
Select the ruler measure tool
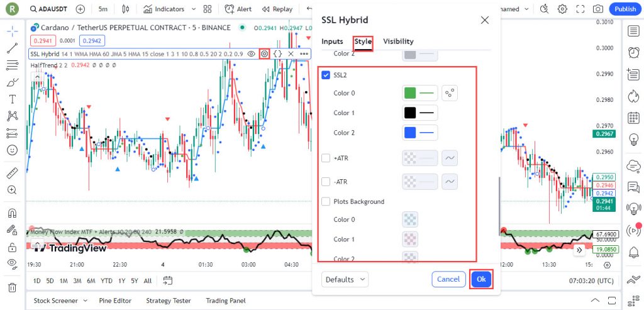[x=13, y=173]
